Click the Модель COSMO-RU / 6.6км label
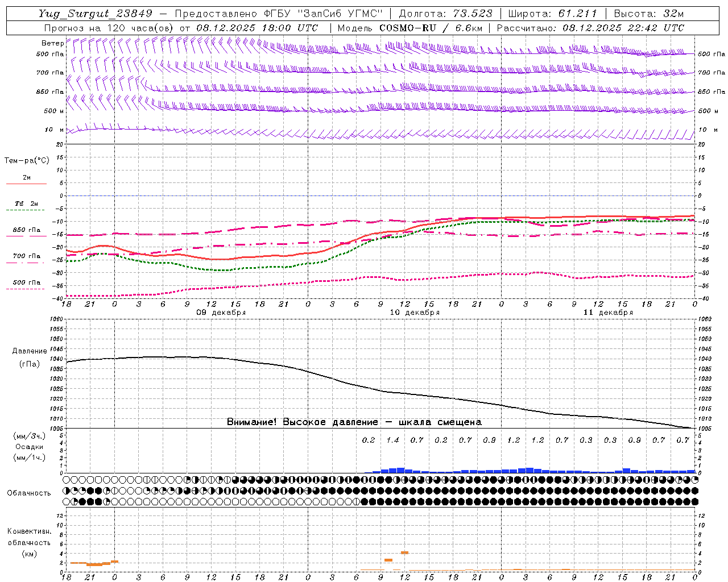The image size is (728, 582). (x=410, y=28)
